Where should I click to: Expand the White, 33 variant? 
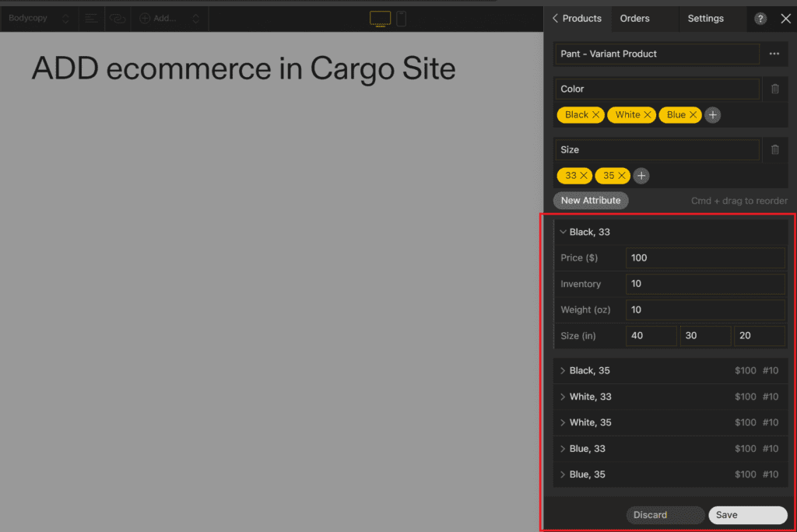[x=563, y=397]
